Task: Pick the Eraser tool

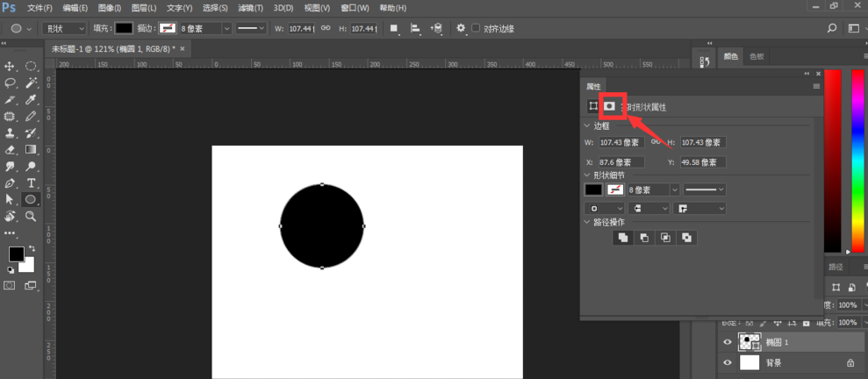Action: [11, 150]
